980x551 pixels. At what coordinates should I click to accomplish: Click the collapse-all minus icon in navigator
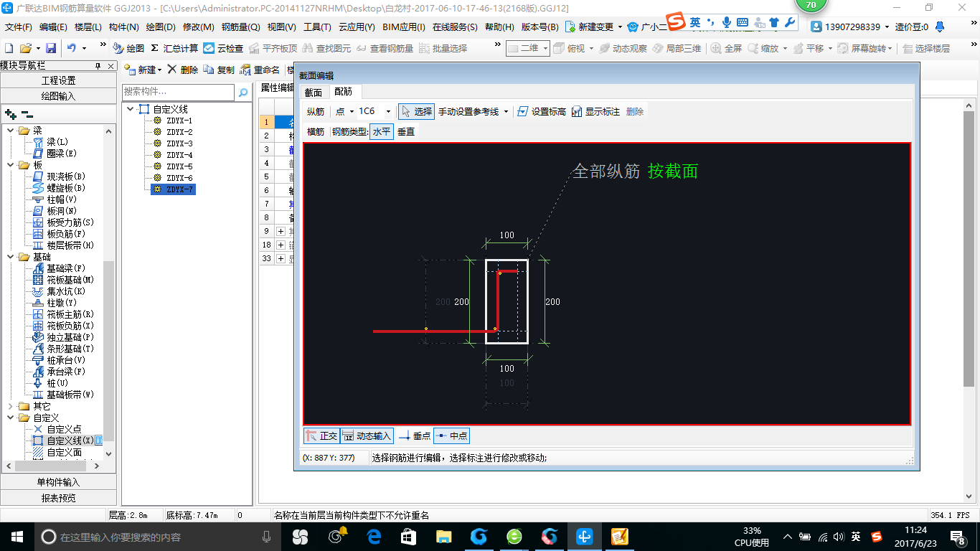27,113
